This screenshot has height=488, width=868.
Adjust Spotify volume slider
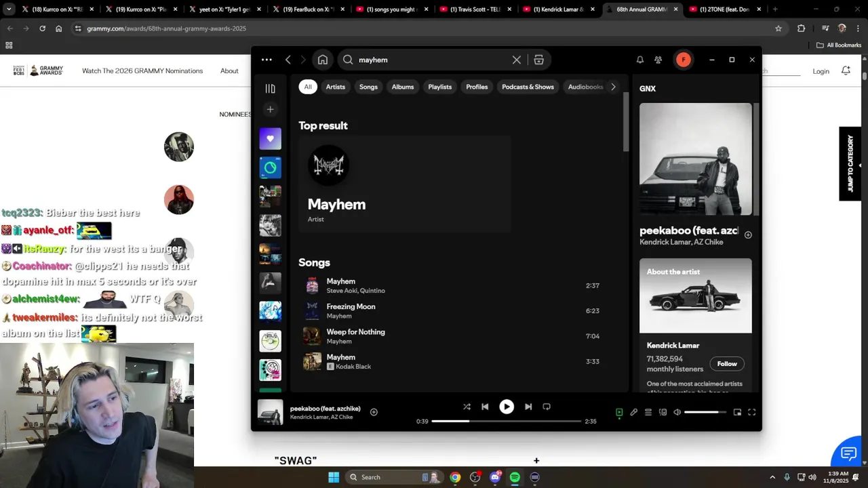point(705,412)
